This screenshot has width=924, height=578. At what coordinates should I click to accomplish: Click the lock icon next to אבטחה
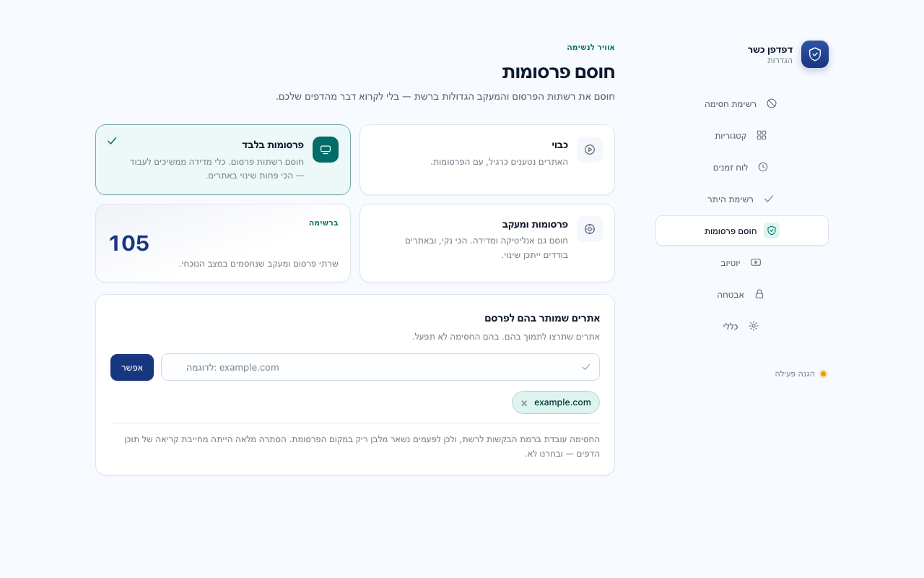coord(759,294)
